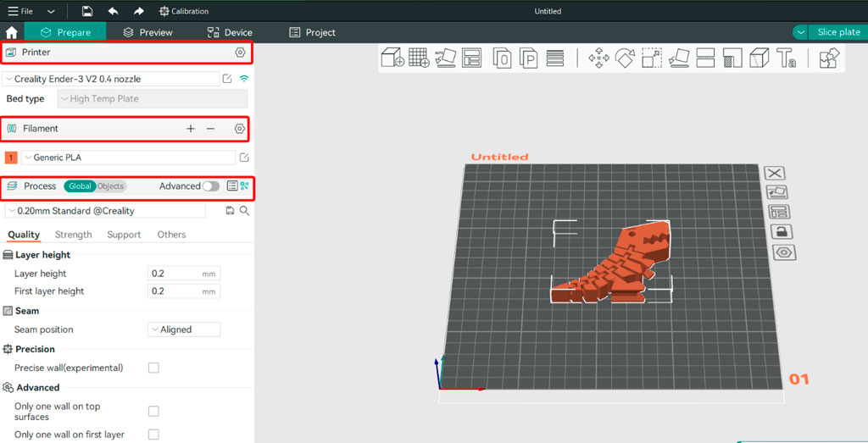Open the Calibration menu

pyautogui.click(x=184, y=11)
